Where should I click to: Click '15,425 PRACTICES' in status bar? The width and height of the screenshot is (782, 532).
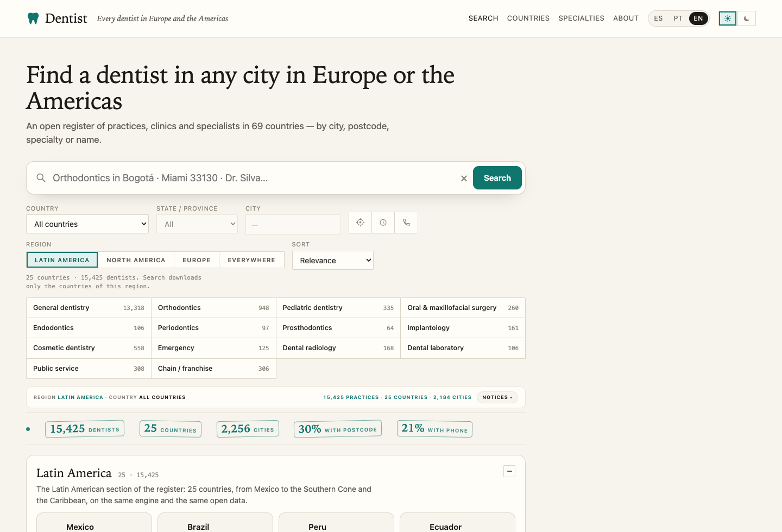351,397
